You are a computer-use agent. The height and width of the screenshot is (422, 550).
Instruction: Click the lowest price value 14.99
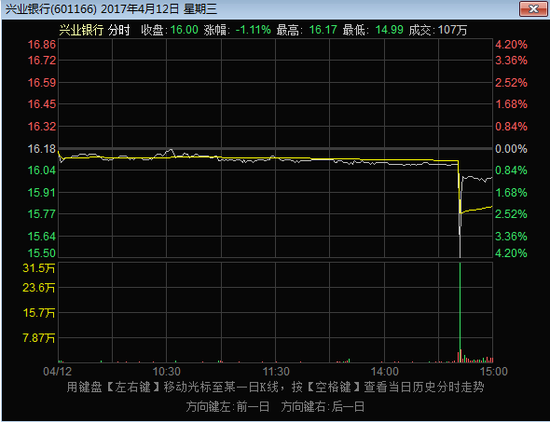pyautogui.click(x=389, y=30)
